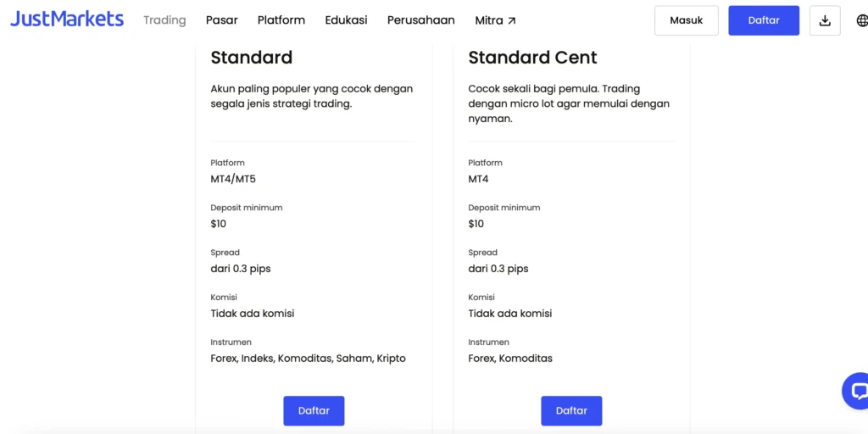Open the Platform menu
Viewport: 868px width, 434px height.
coord(281,20)
